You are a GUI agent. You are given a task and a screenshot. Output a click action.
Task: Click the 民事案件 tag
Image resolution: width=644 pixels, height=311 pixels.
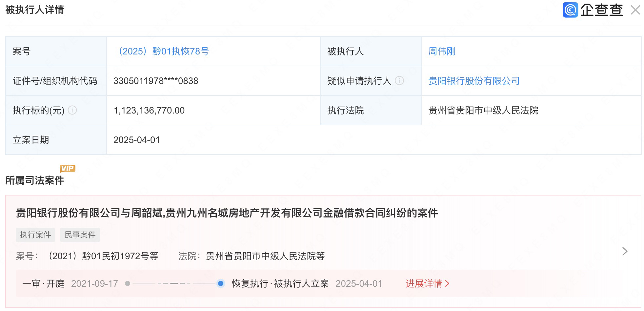(80, 235)
